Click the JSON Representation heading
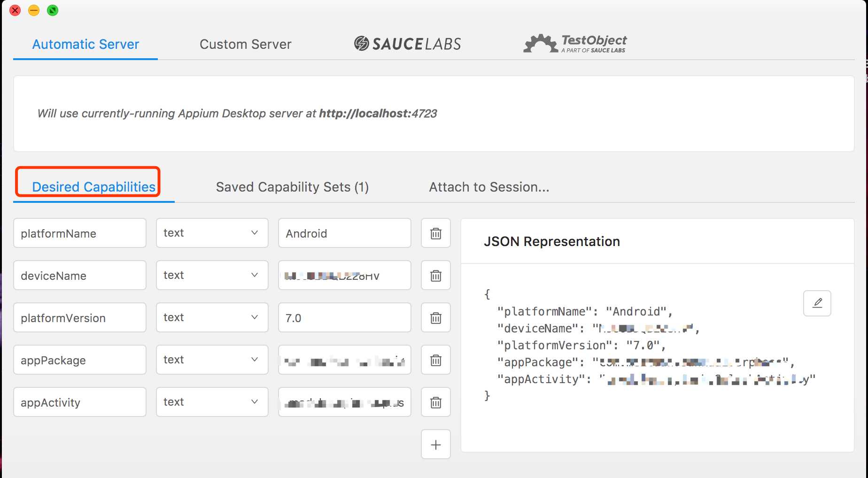 tap(552, 241)
